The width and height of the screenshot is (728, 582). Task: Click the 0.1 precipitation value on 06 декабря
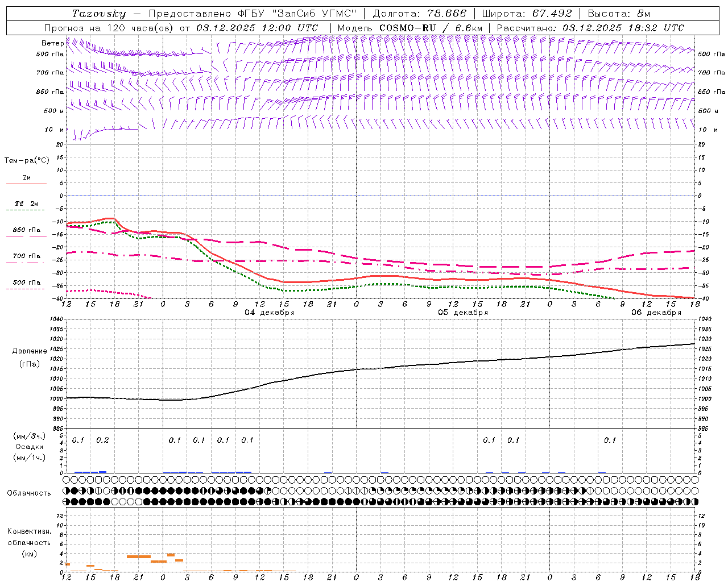pos(610,440)
